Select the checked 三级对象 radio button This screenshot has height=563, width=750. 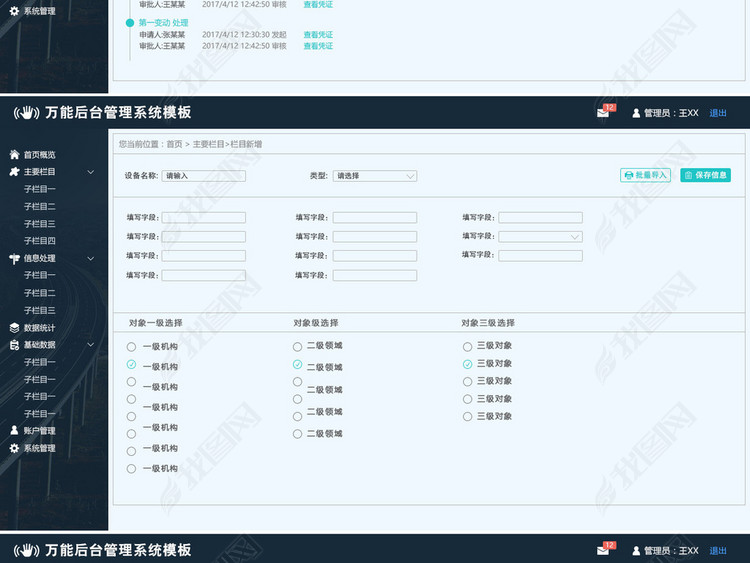point(467,364)
